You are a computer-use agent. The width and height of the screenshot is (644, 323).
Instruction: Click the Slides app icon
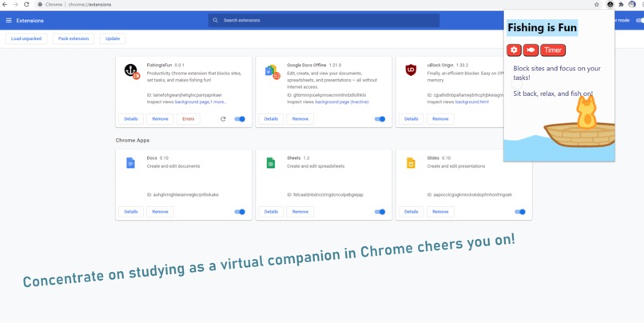pos(411,163)
